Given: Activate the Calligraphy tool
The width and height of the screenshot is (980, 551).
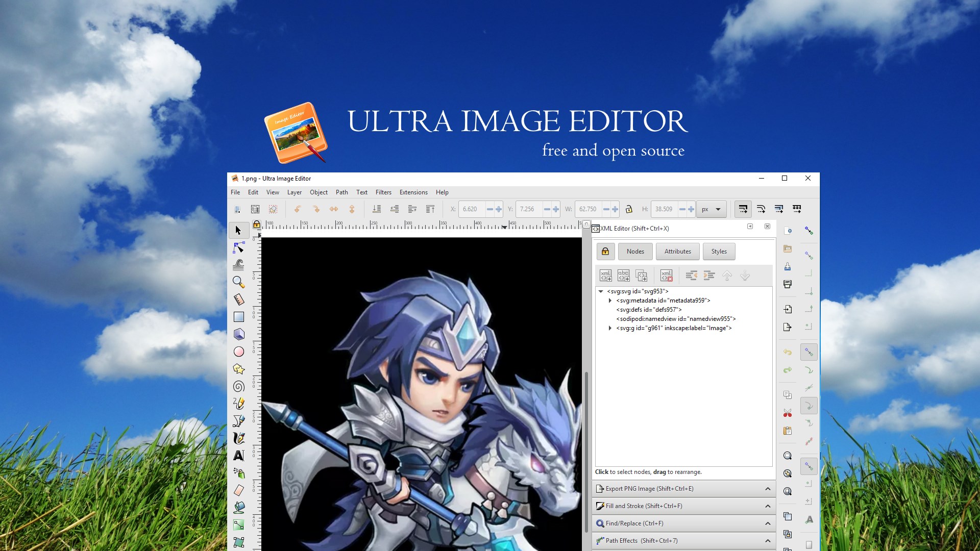Looking at the screenshot, I should click(x=238, y=438).
